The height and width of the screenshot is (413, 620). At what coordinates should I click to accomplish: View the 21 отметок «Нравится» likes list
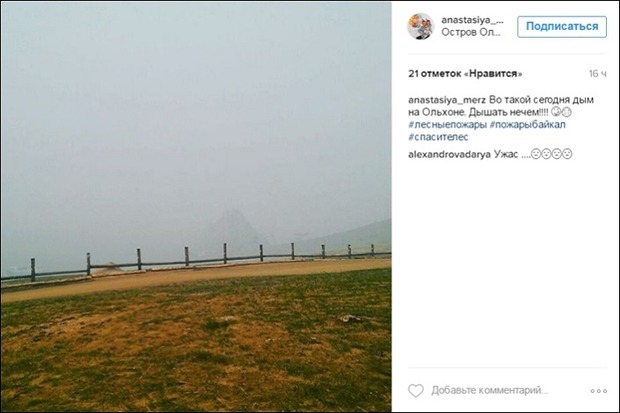point(465,74)
